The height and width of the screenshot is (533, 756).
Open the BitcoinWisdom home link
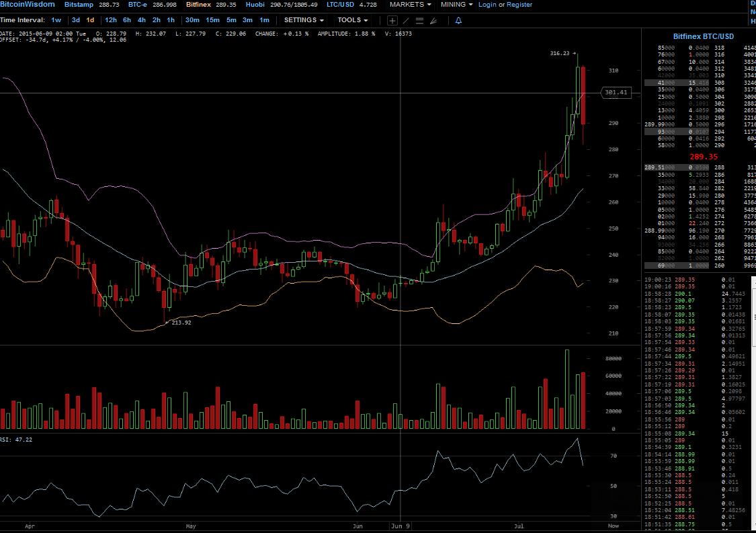[x=28, y=4]
